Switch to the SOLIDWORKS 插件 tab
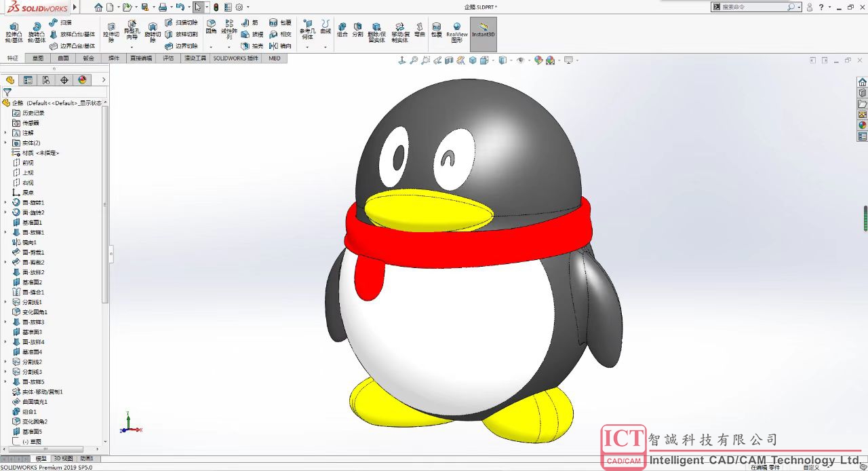 coord(236,58)
